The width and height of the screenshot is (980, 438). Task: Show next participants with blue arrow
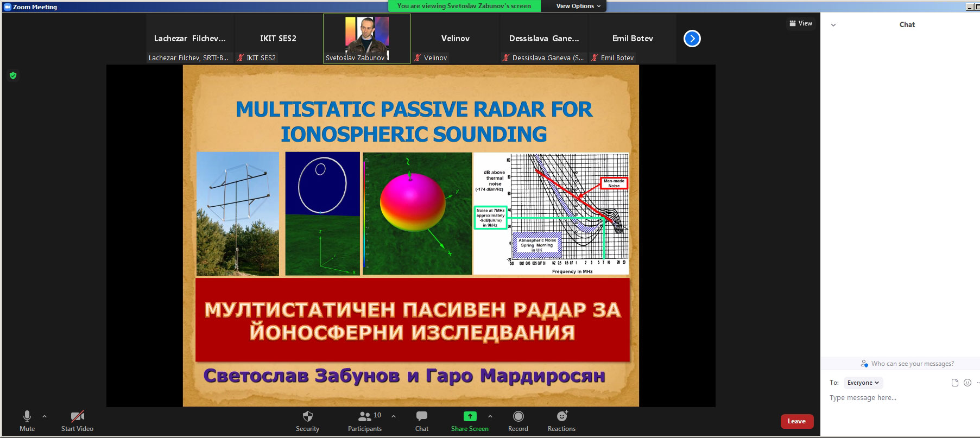point(692,39)
